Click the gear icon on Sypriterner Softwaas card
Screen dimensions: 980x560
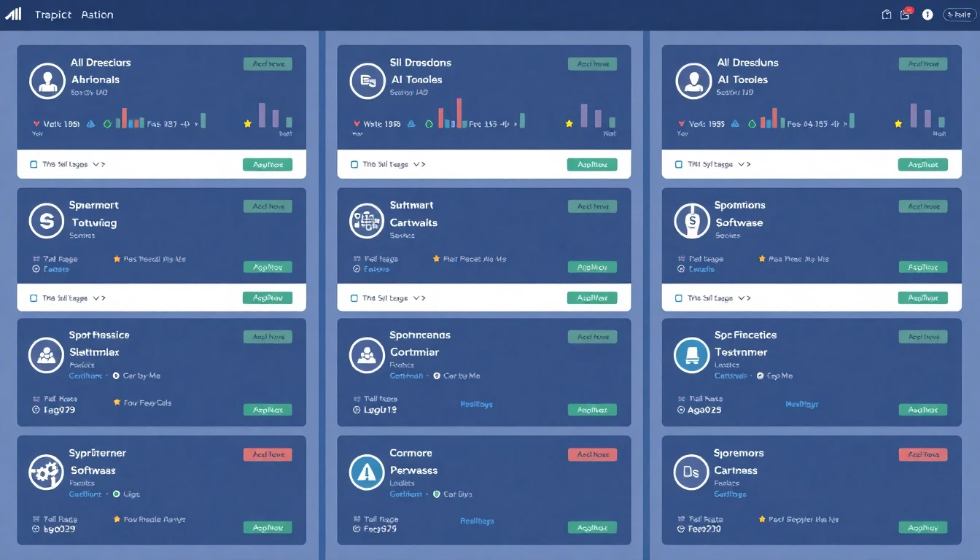coord(46,473)
